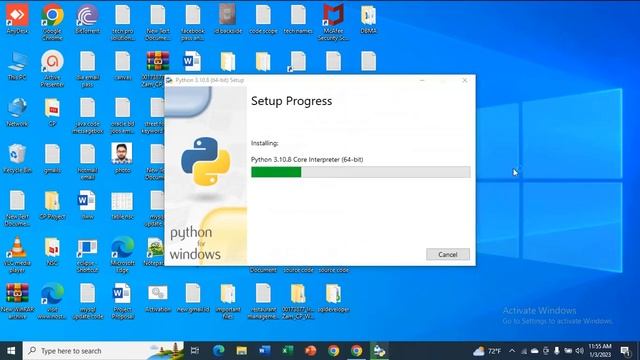Screen dimensions: 640x360
Task: Select the 'hotmail email' file icon
Action: [x=87, y=162]
